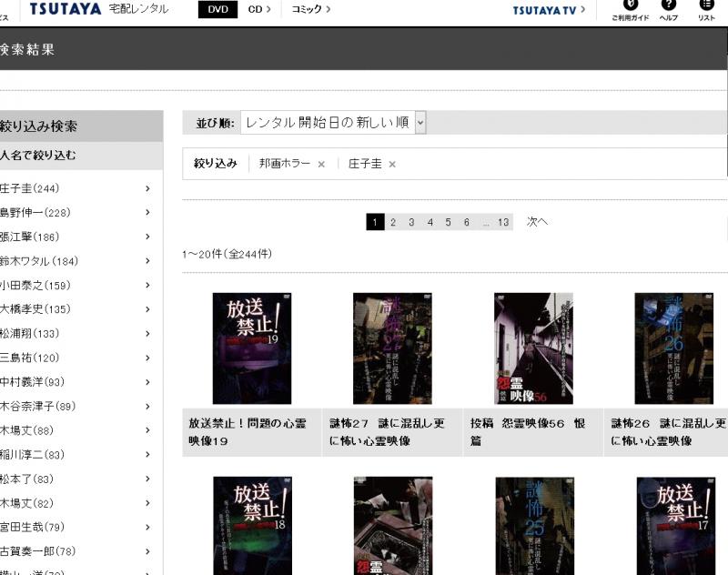Screen dimensions: 728x575
Task: Jump to results page 13
Action: [x=503, y=222]
